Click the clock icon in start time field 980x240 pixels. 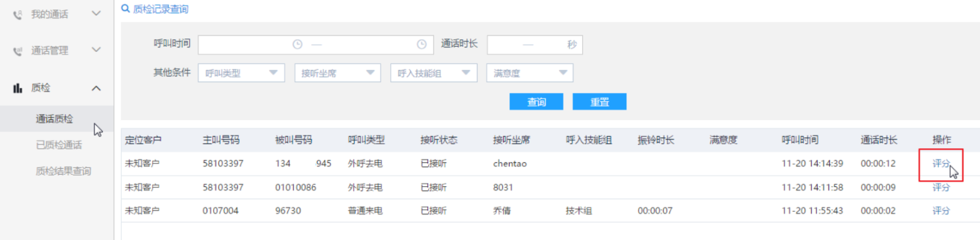coord(297,45)
